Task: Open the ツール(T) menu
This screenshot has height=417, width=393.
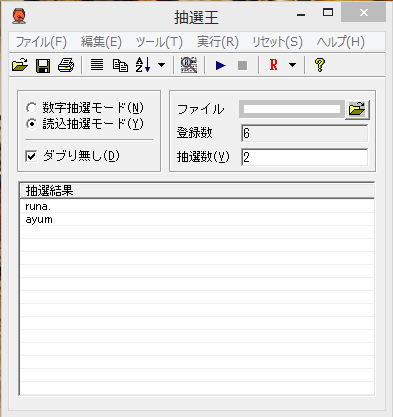Action: tap(159, 42)
